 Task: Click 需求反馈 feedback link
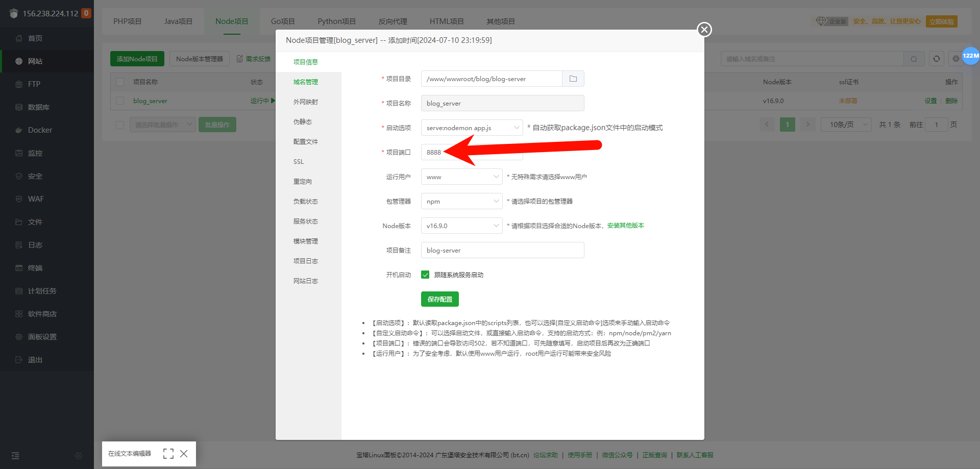coord(254,59)
